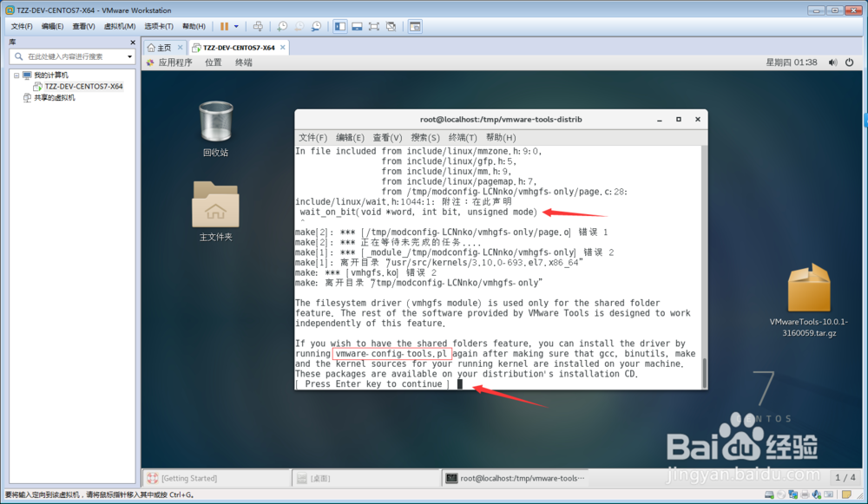Select 共享的虚拟机 in the library tree

pyautogui.click(x=54, y=98)
